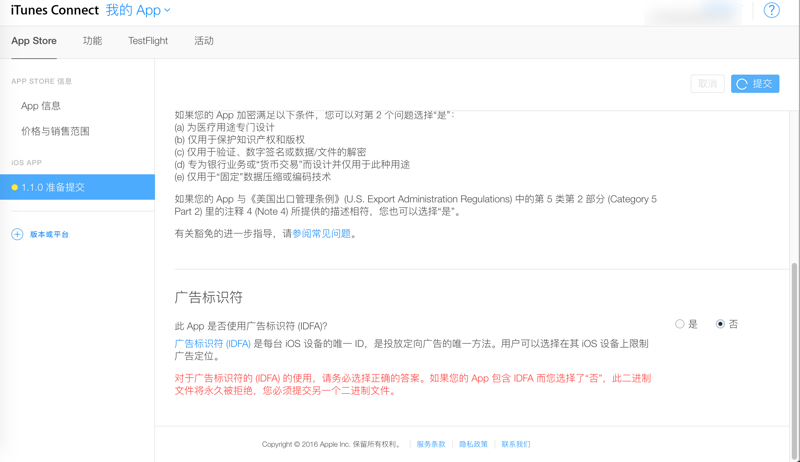Click the 版本或平台 link

(x=49, y=235)
